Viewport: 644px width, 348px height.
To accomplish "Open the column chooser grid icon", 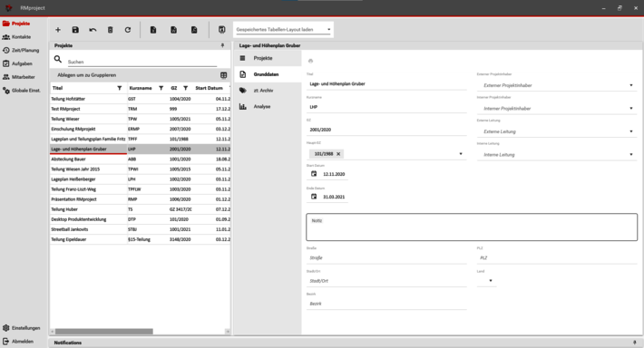I will pos(223,75).
